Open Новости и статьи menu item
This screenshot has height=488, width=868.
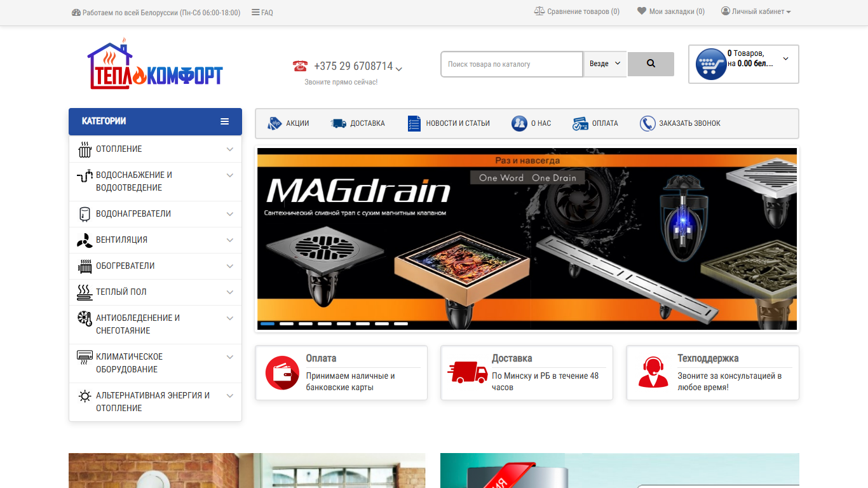(x=449, y=123)
